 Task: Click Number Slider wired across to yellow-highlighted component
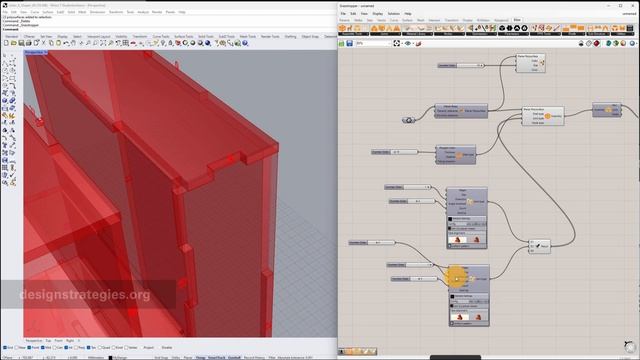point(372,242)
